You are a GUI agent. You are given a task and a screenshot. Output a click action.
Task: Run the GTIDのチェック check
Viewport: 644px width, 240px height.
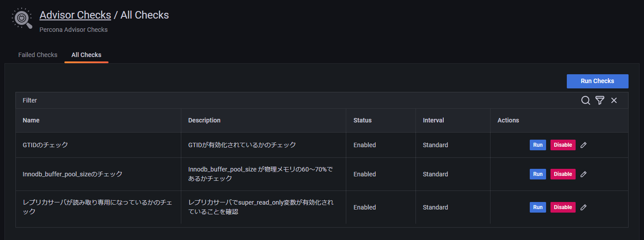(x=538, y=145)
